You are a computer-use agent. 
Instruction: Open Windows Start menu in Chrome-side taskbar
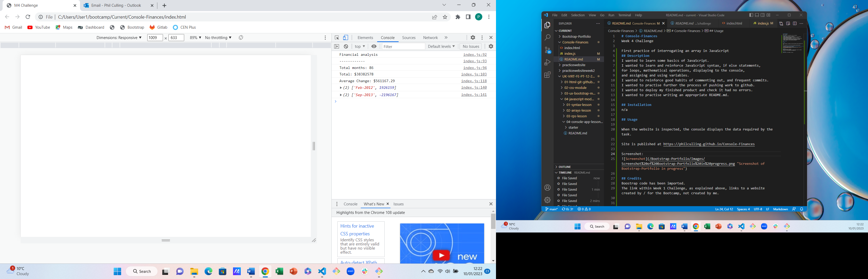[x=117, y=271]
